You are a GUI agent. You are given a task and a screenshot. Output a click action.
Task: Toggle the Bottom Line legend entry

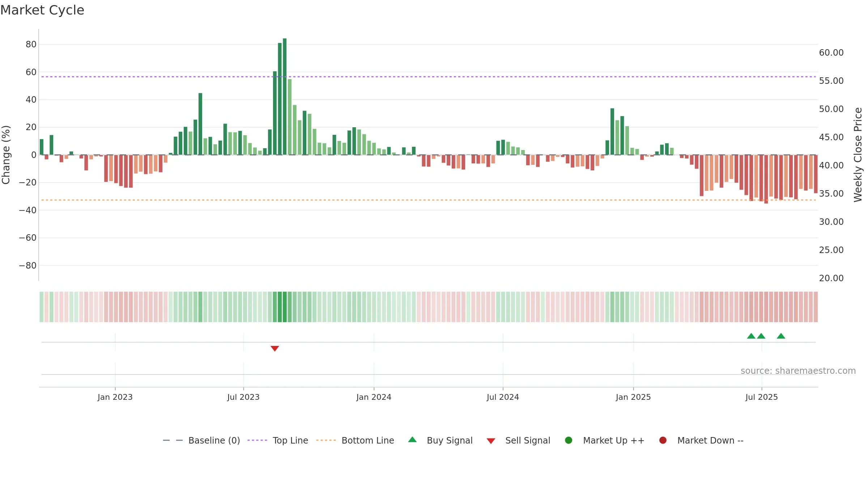[x=355, y=440]
